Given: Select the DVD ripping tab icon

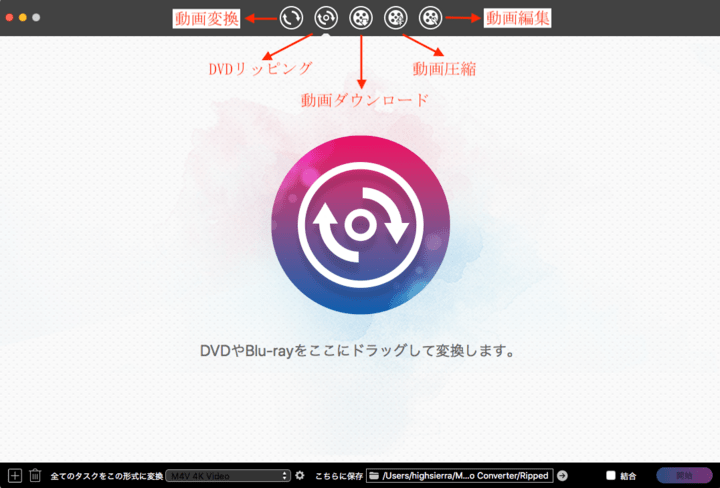Looking at the screenshot, I should click(x=325, y=17).
